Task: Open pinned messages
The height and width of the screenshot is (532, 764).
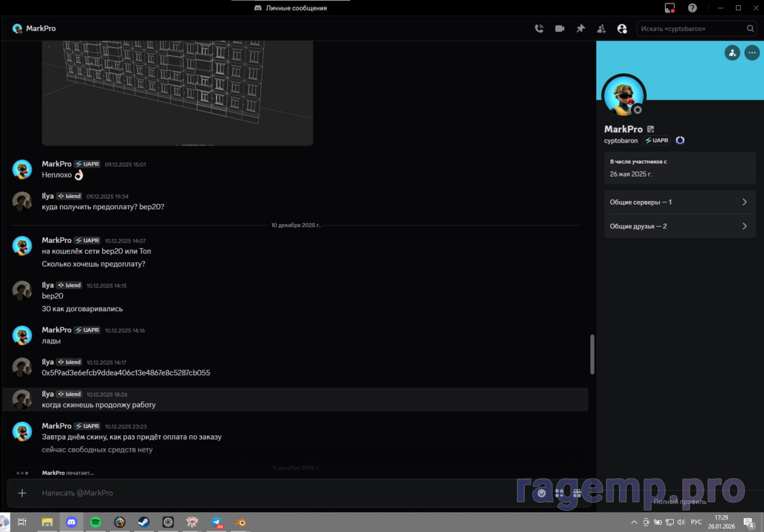Action: pos(580,29)
